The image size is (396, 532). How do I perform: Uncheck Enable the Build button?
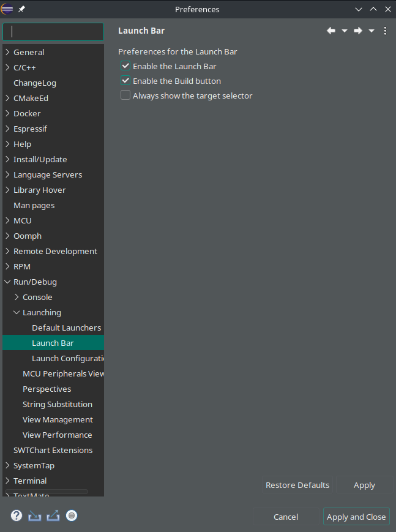(125, 80)
